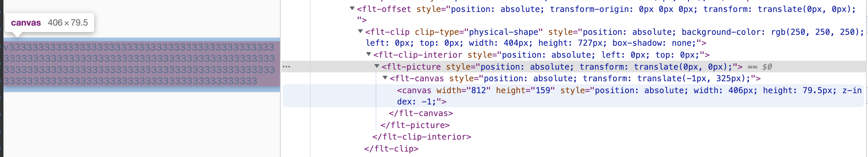Select the closing </flt-picture> tag

[415, 125]
